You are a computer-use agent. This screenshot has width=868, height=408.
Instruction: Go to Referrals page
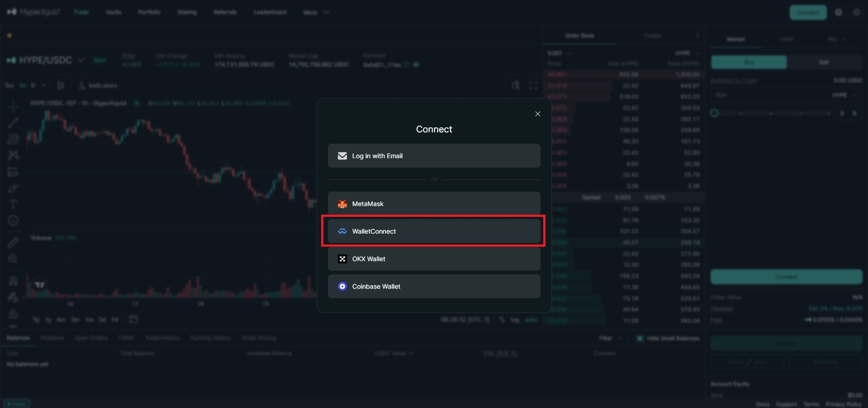(225, 12)
